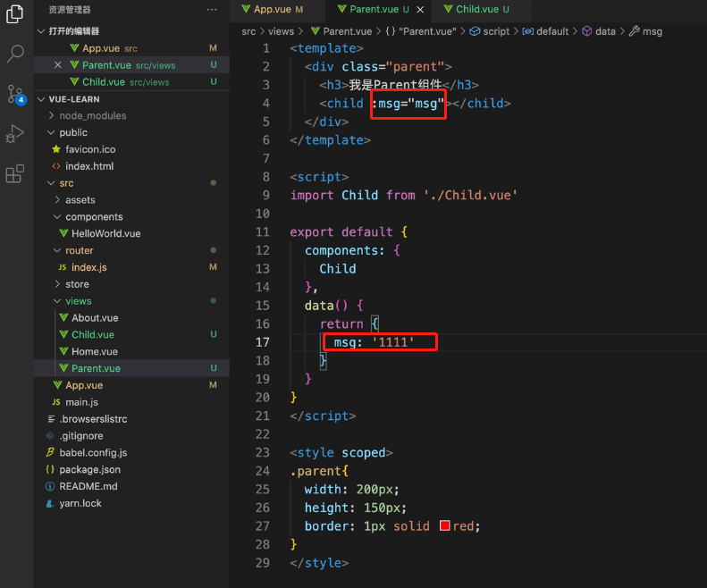
Task: Open the Explorer view in activity bar
Action: (15, 14)
